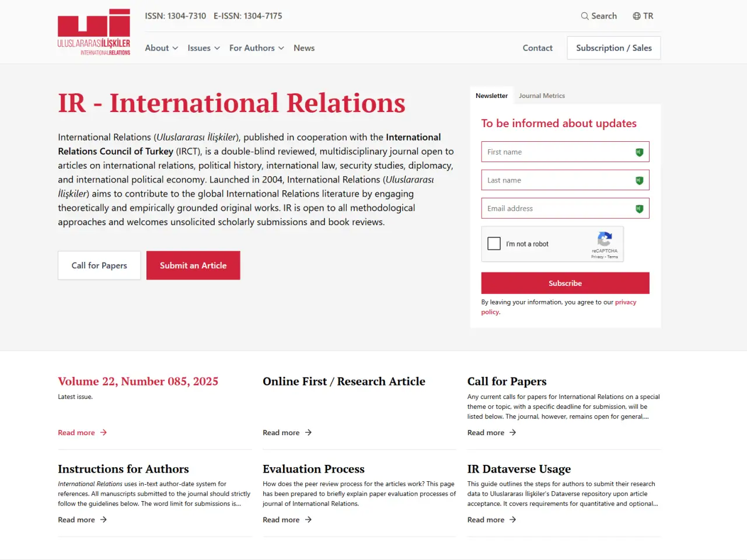Open Online First / Research Article heading
This screenshot has width=747, height=560.
pos(344,381)
